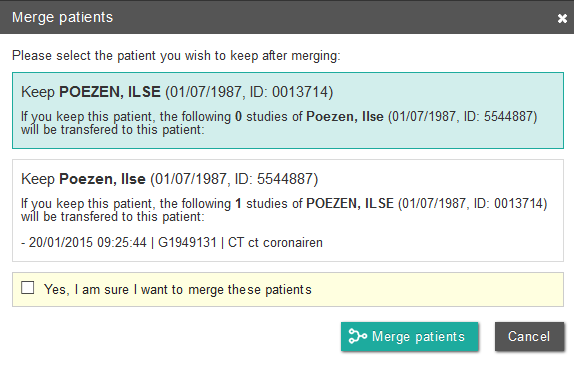Click bold POEZEN, ILSE in first heading
The height and width of the screenshot is (371, 574).
110,92
